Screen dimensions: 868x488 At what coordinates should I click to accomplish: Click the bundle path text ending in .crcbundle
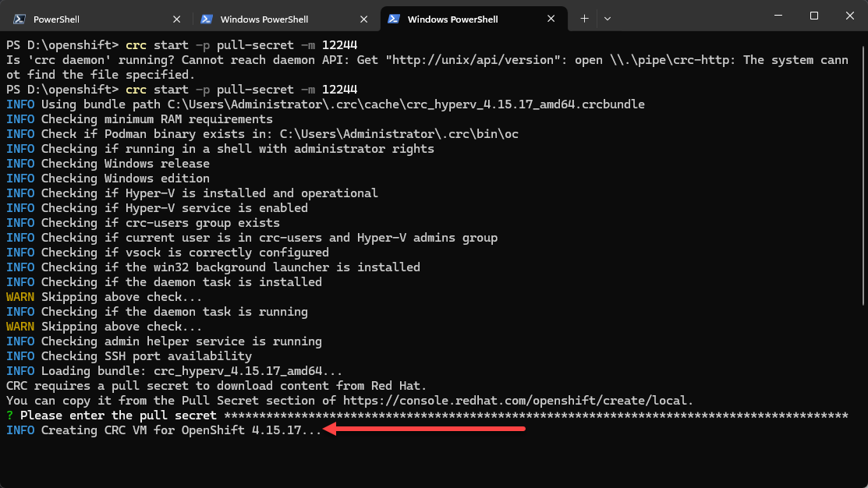pyautogui.click(x=406, y=104)
